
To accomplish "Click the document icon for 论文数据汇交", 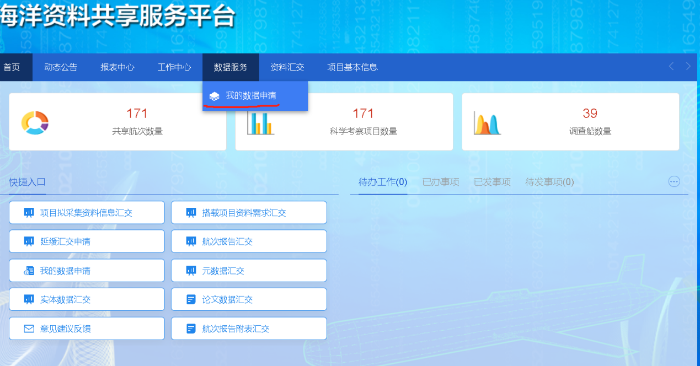I will (191, 299).
